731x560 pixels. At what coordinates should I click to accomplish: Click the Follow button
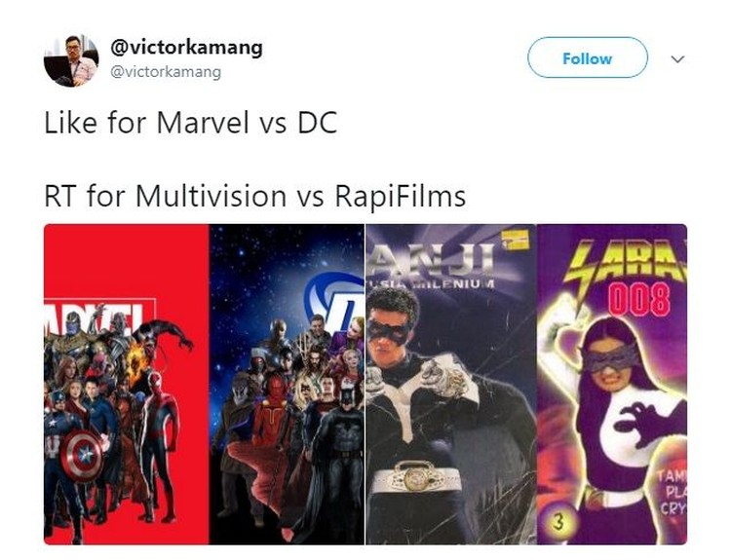tap(588, 57)
